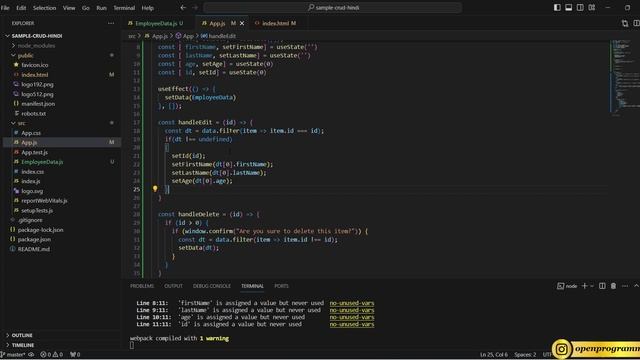Toggle the primary side bar layout icon
This screenshot has width=640, height=360.
click(x=557, y=7)
